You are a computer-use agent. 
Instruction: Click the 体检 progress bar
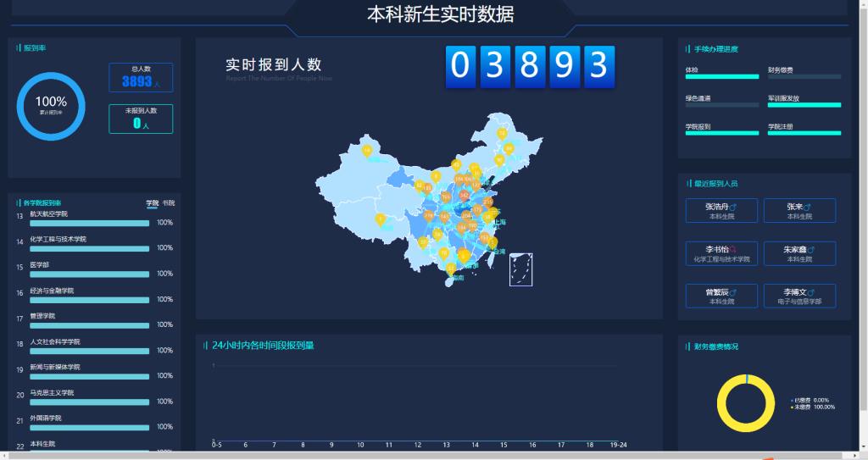tap(722, 77)
